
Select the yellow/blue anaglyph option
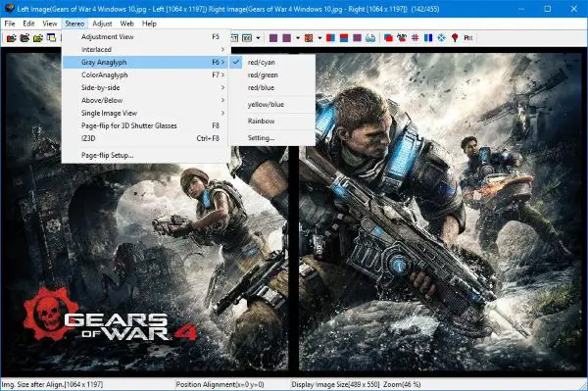click(272, 105)
